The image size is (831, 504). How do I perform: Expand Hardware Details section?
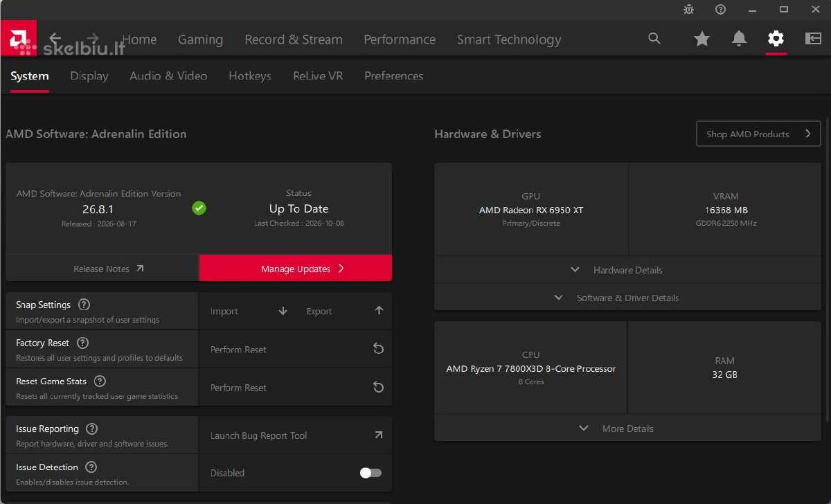point(627,270)
